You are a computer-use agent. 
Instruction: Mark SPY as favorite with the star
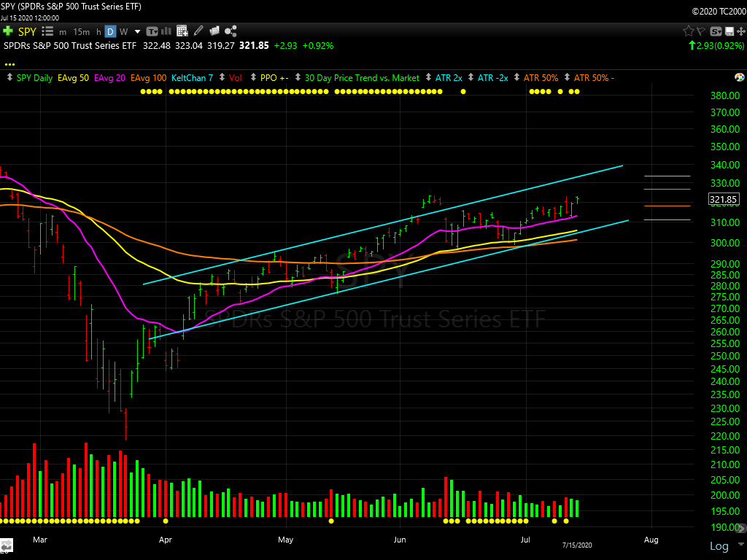[x=689, y=31]
